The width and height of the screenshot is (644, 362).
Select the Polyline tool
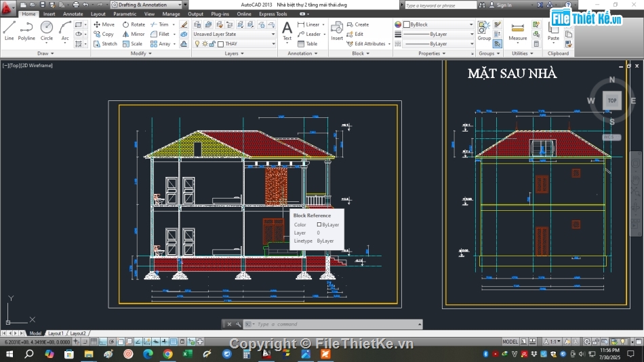click(26, 31)
